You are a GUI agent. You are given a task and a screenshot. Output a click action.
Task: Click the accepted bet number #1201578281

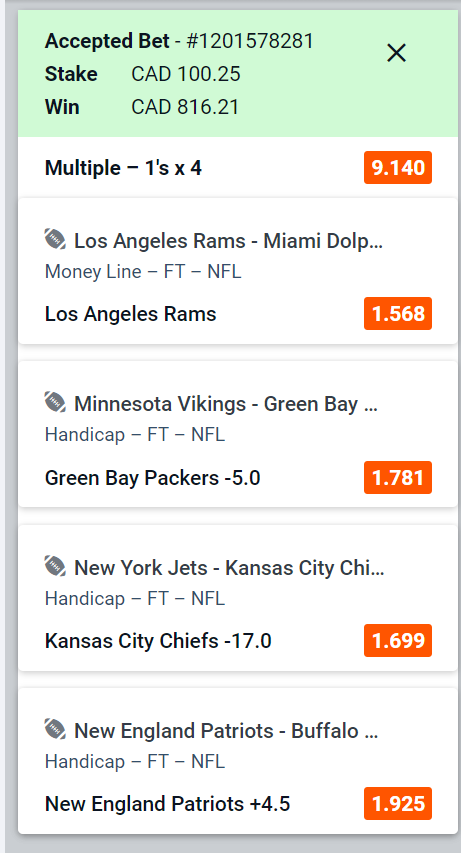[250, 41]
